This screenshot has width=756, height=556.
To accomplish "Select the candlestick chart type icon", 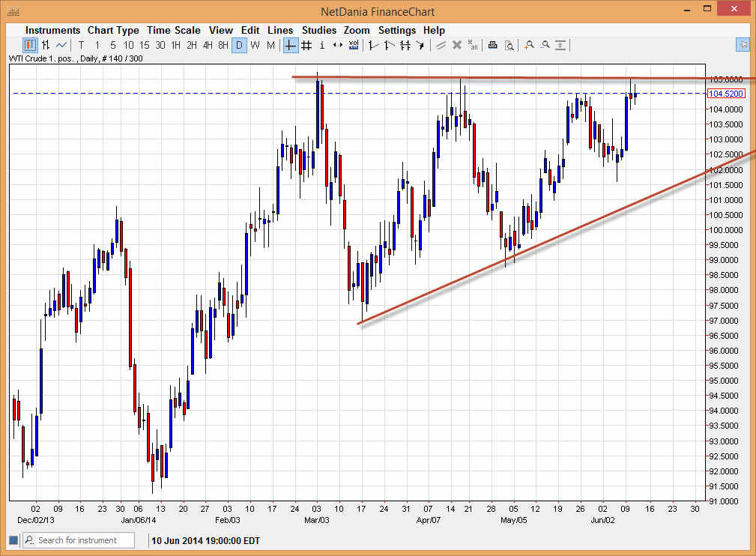I will pyautogui.click(x=30, y=45).
